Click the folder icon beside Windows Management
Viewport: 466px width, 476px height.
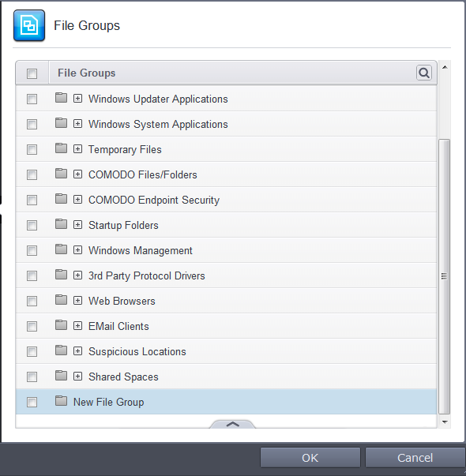(x=61, y=249)
